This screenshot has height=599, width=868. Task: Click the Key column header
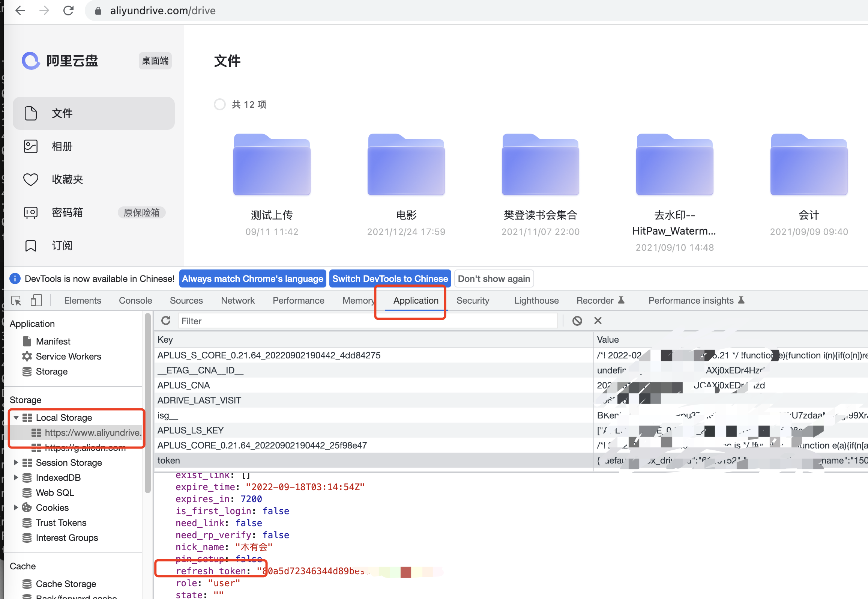click(374, 339)
